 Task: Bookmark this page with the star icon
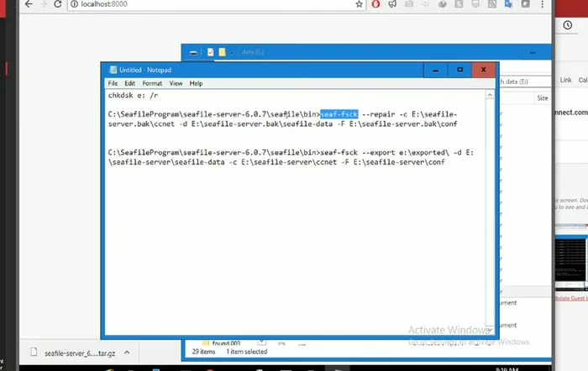(x=360, y=5)
